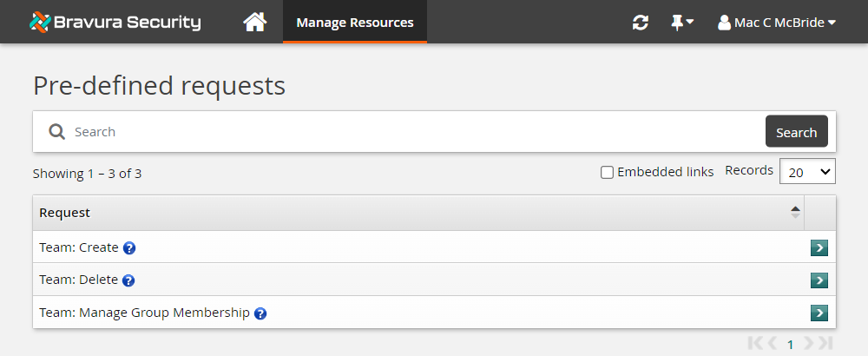Switch to the Manage Resources tab
This screenshot has height=356, width=868.
coord(355,23)
